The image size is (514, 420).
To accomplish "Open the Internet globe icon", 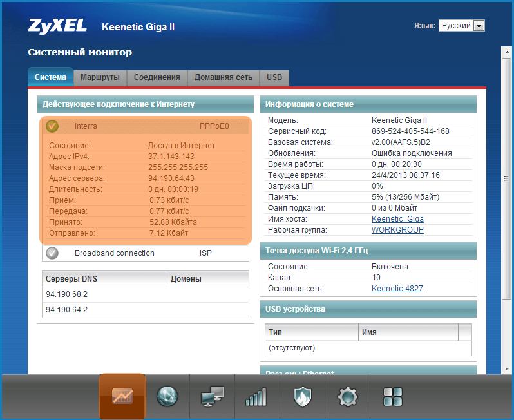I will point(167,396).
